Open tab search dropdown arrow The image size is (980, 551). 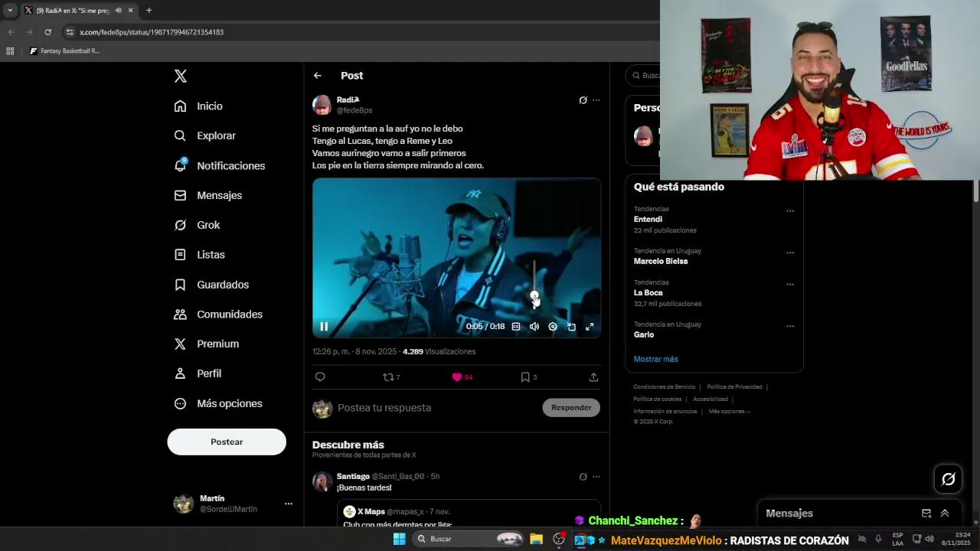pos(10,11)
